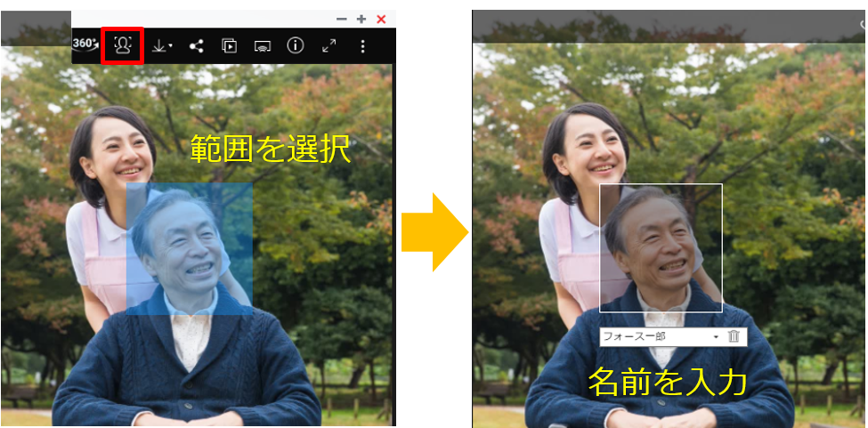Click the name field showing フォース一郎
Viewport: 868px width, 428px height.
click(654, 336)
